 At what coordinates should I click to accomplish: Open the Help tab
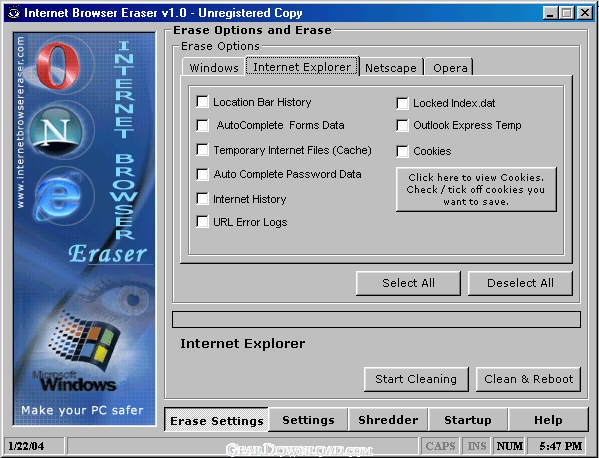tap(548, 420)
